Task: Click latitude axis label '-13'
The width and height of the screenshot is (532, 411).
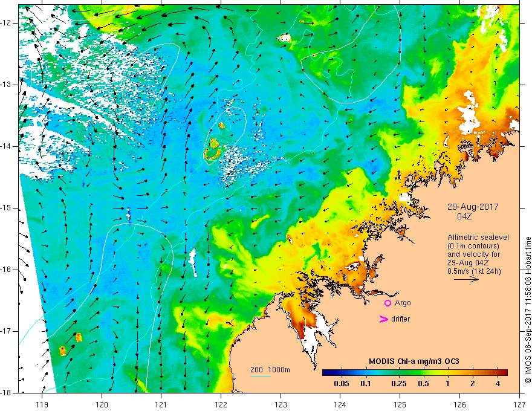Action: [7, 85]
